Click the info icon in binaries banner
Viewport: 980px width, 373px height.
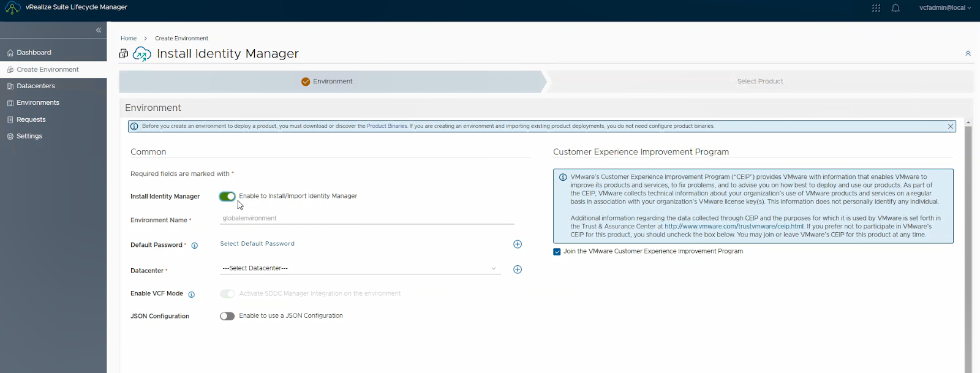point(134,126)
